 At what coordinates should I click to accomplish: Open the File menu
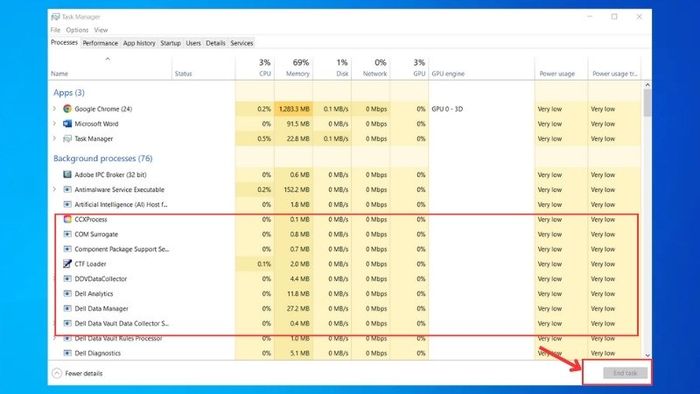[x=55, y=30]
